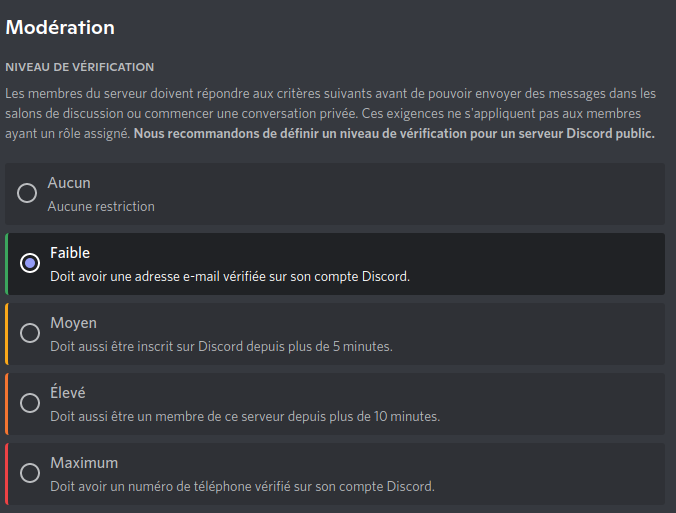Image resolution: width=676 pixels, height=513 pixels.
Task: Click the green bar beside Faible
Action: click(x=6, y=264)
